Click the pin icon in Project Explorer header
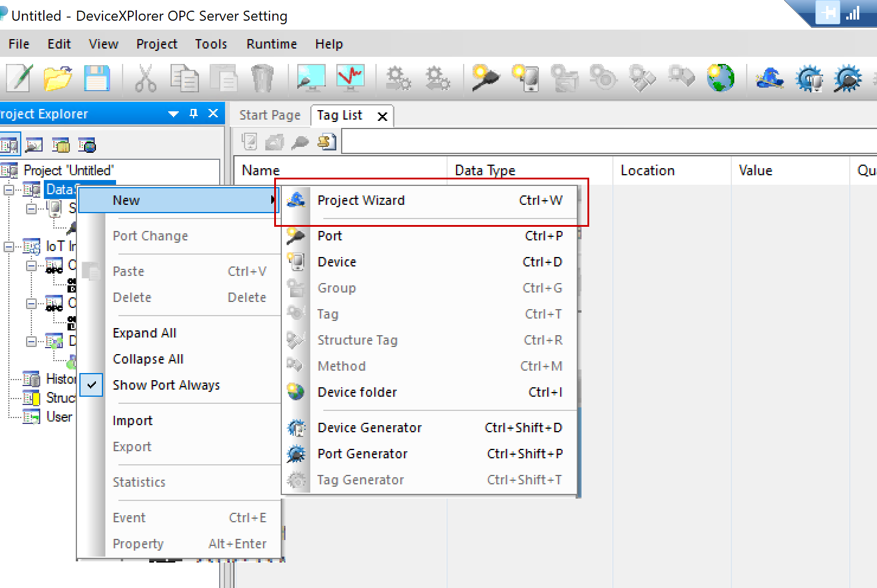The height and width of the screenshot is (588, 877). point(194,114)
